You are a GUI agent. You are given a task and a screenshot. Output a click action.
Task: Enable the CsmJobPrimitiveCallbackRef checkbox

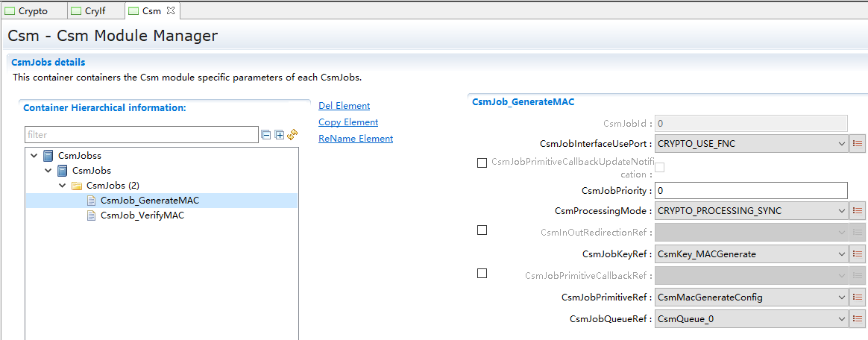click(482, 274)
